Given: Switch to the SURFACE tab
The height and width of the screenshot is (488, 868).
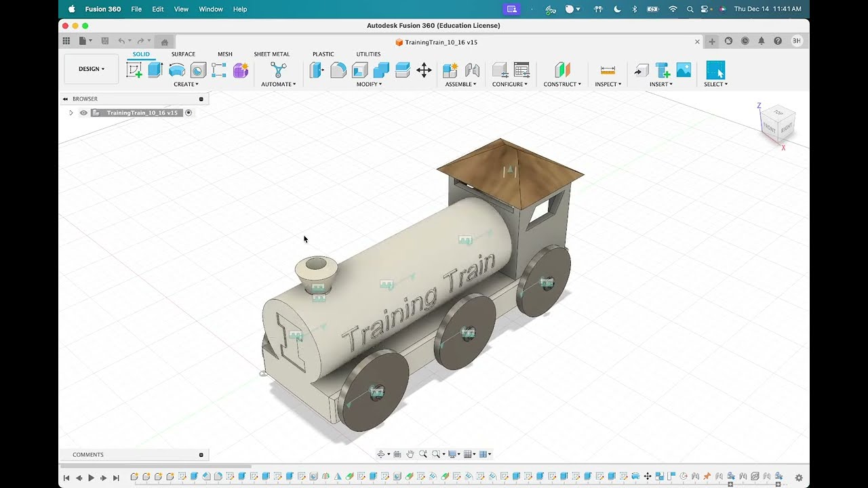Looking at the screenshot, I should pyautogui.click(x=183, y=54).
